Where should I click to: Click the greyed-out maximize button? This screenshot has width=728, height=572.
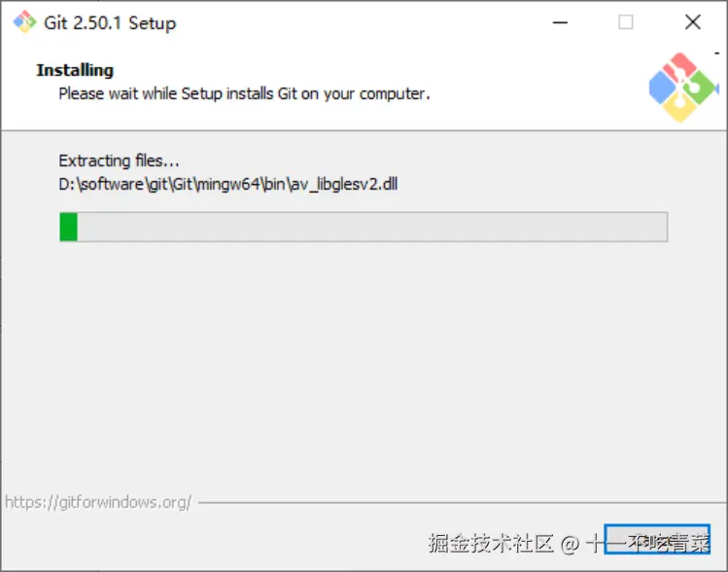625,22
